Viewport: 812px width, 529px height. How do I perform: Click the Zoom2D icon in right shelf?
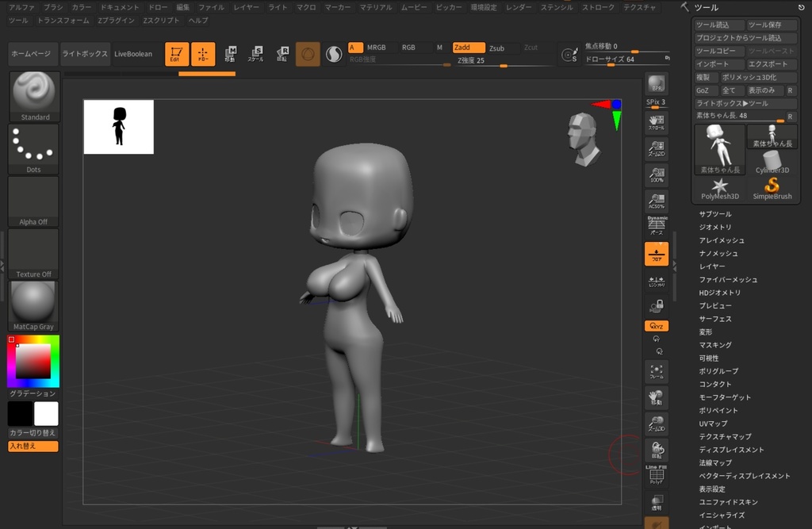pyautogui.click(x=657, y=148)
